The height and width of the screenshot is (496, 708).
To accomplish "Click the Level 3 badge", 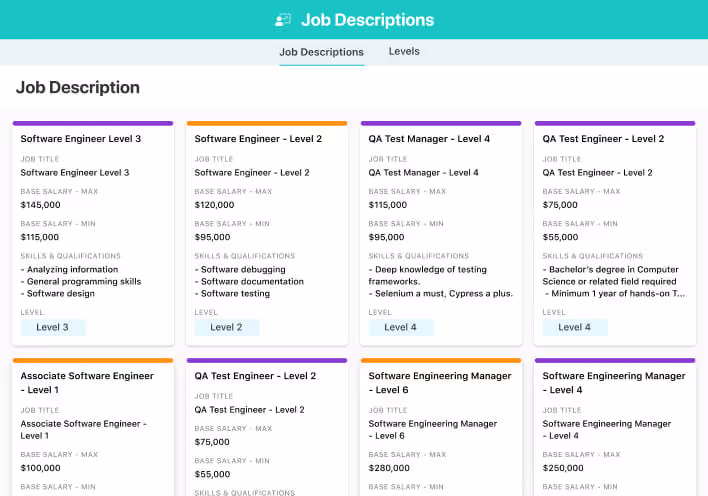I will [x=53, y=327].
